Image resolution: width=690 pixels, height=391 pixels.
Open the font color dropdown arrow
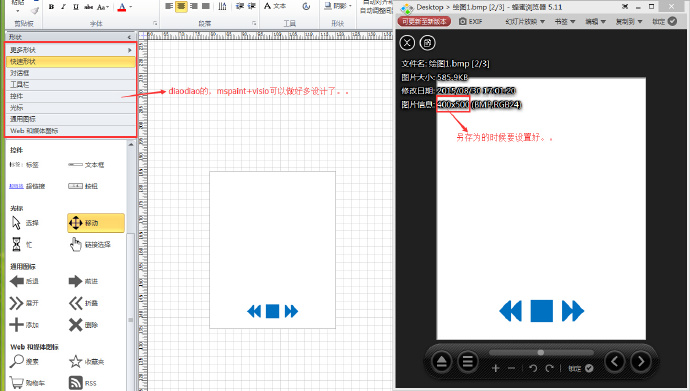point(130,7)
